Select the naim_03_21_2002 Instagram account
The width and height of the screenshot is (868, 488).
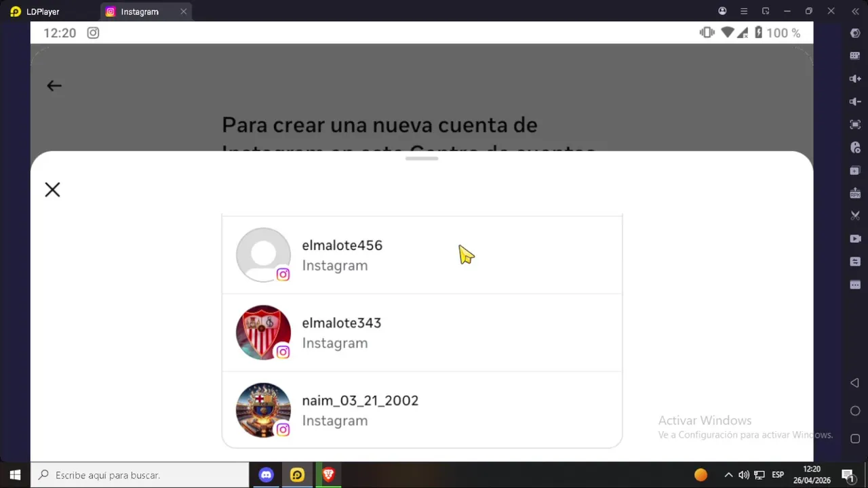[422, 410]
